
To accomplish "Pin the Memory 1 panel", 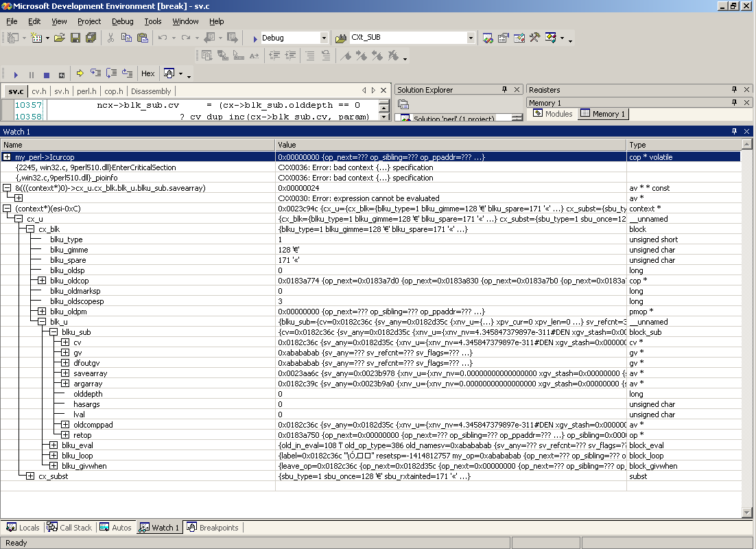I will (x=734, y=103).
